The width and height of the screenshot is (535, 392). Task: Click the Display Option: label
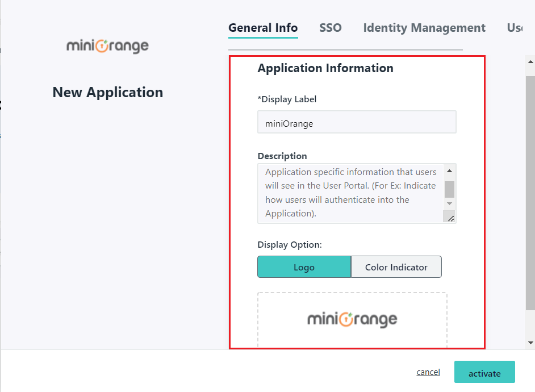(x=290, y=245)
